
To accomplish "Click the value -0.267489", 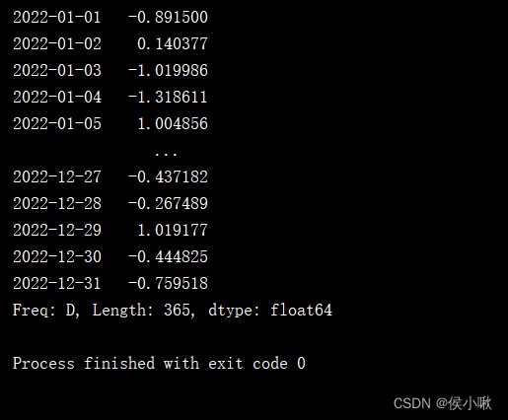I will pyautogui.click(x=168, y=203).
